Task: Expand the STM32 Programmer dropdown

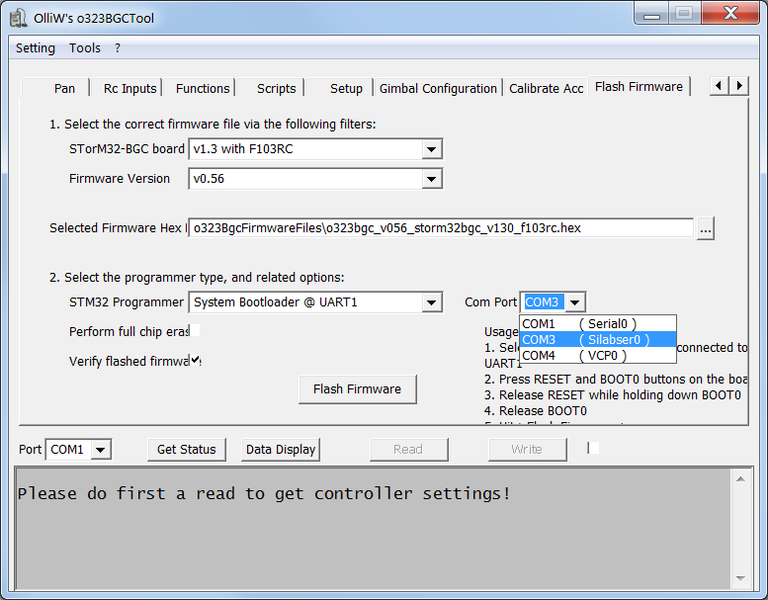Action: (x=431, y=303)
